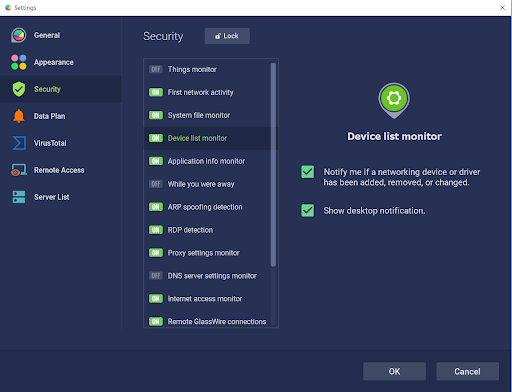Open the Appearance settings section
Image resolution: width=512 pixels, height=392 pixels.
point(61,62)
